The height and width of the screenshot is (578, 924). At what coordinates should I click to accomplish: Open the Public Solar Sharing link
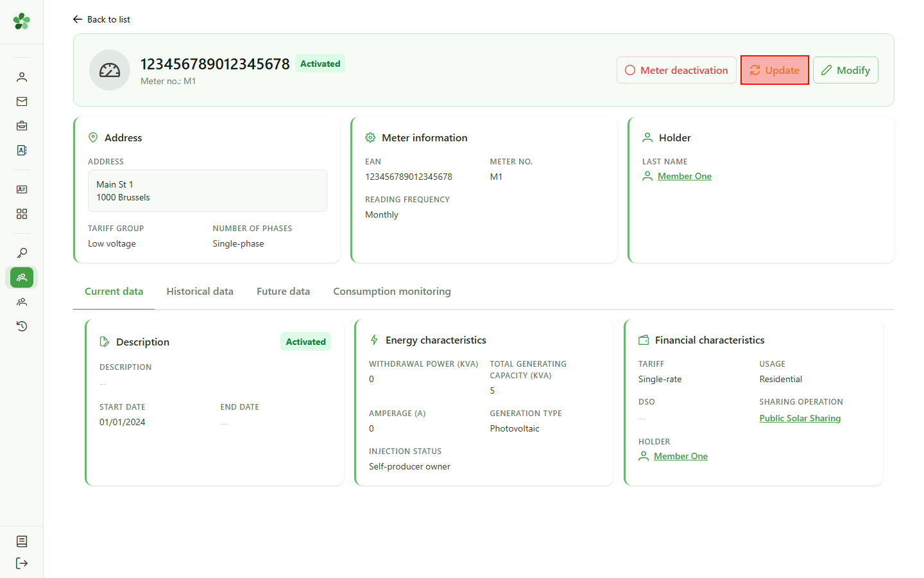click(x=800, y=418)
